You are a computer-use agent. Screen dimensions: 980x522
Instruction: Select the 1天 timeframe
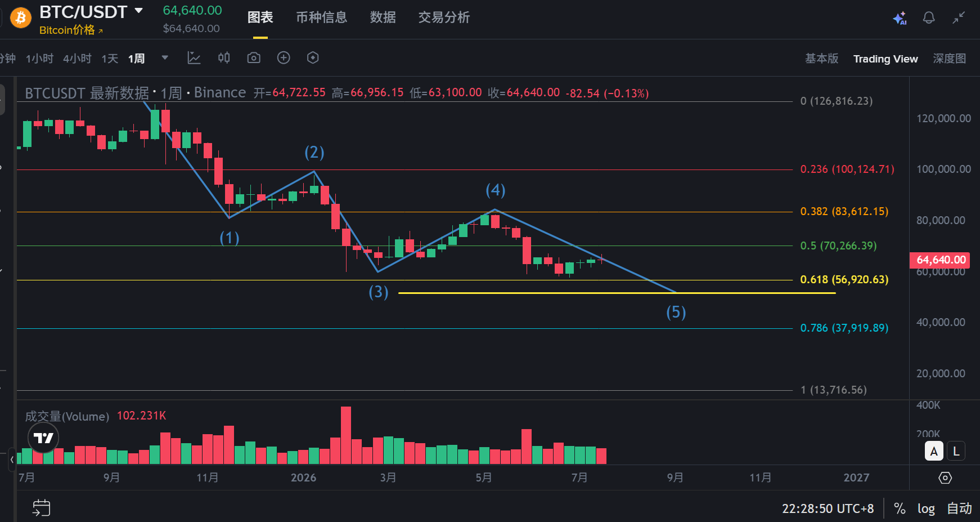[110, 59]
